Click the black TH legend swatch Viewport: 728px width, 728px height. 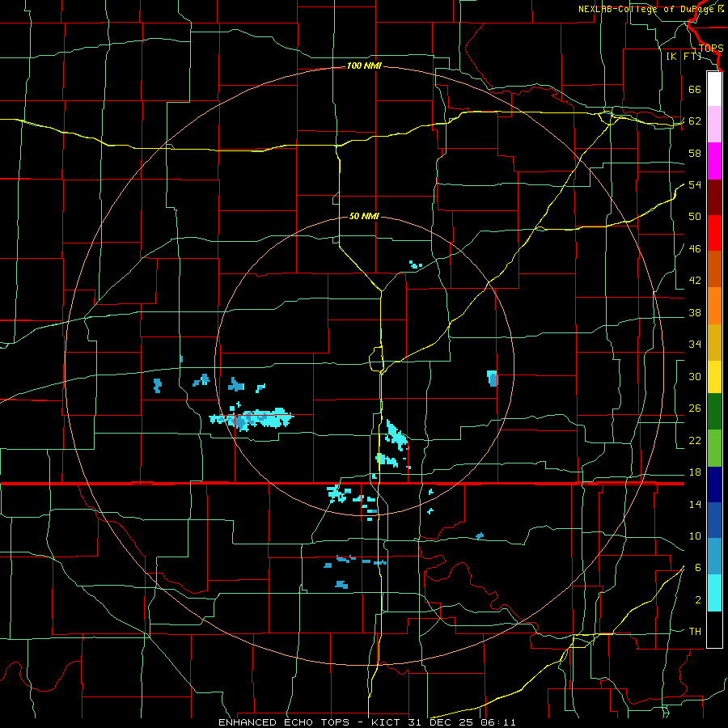pyautogui.click(x=714, y=629)
